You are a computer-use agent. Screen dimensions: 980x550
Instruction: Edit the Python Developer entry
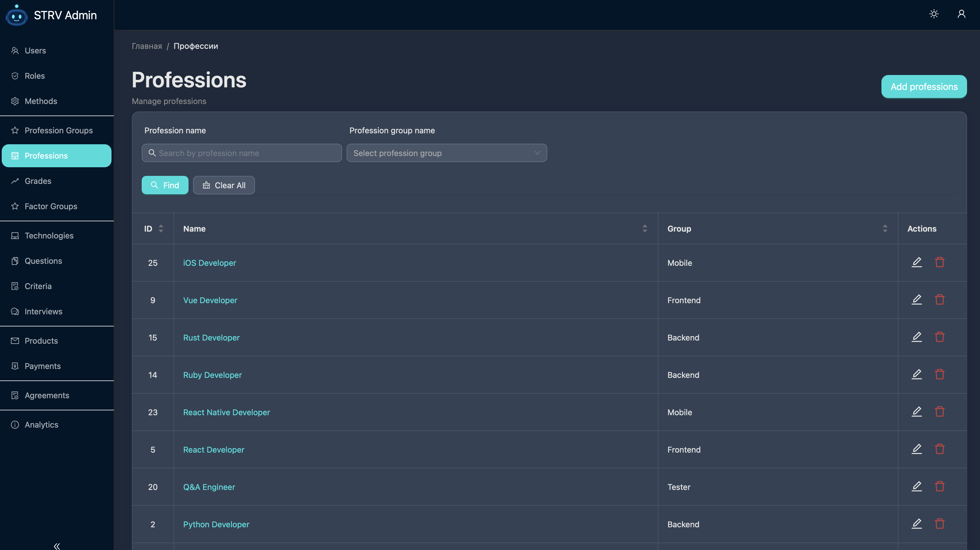[916, 524]
